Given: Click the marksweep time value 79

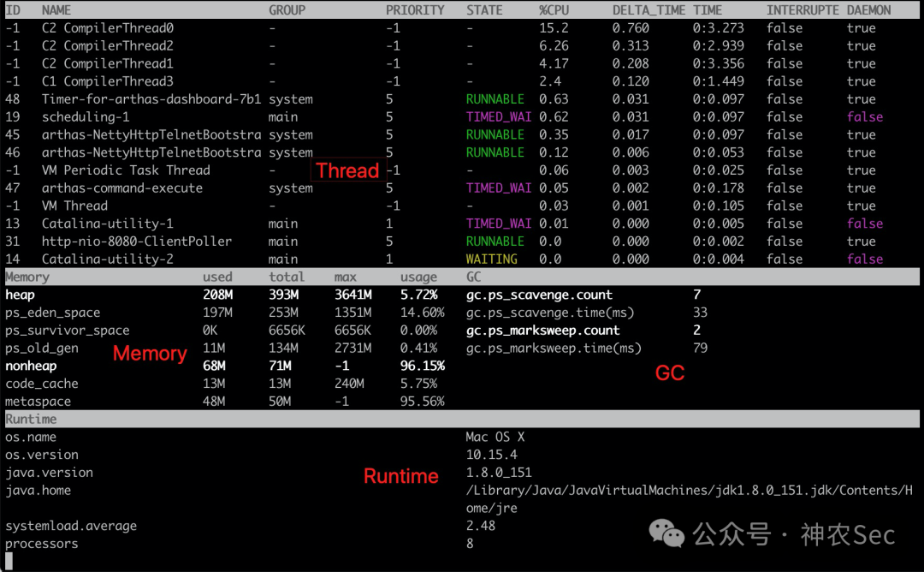Looking at the screenshot, I should pyautogui.click(x=700, y=348).
